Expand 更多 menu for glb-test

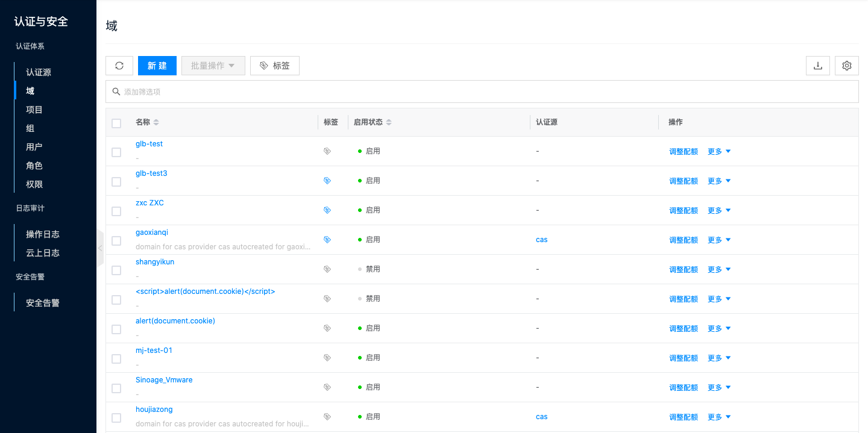[x=719, y=152]
